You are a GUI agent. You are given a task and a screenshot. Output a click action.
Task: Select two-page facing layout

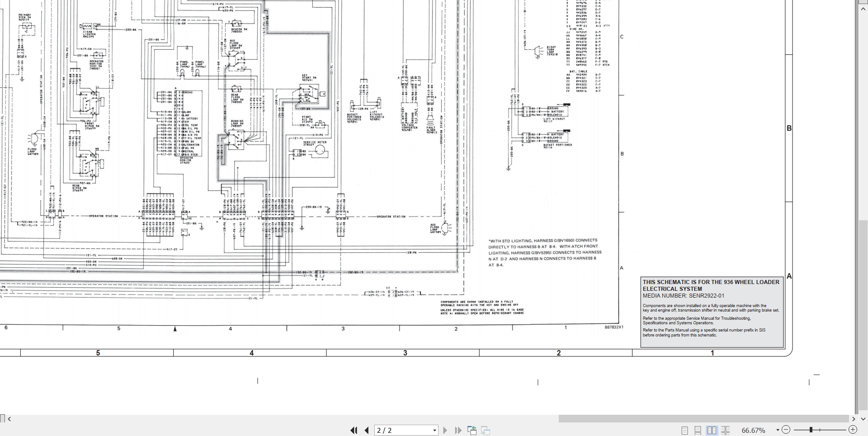coord(712,430)
